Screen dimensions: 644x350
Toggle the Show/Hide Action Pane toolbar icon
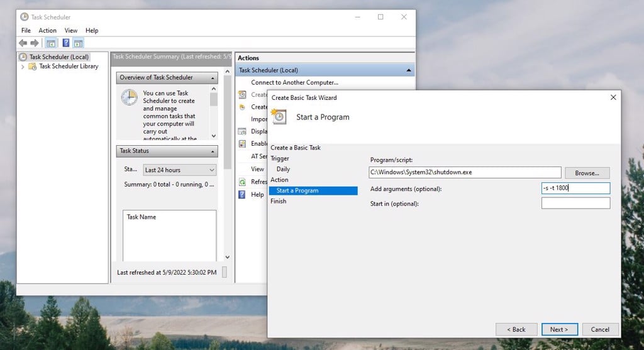coord(79,43)
